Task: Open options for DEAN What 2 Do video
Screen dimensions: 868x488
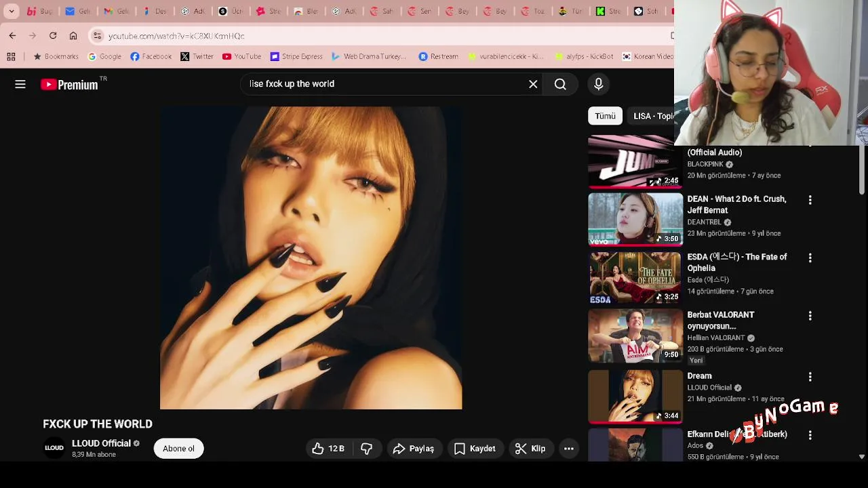Action: coord(810,200)
